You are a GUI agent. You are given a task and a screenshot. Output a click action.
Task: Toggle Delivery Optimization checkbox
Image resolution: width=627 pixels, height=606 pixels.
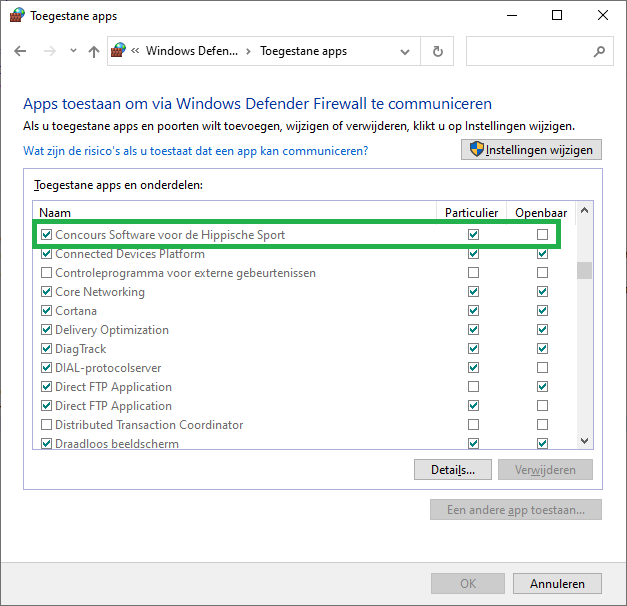pos(46,330)
